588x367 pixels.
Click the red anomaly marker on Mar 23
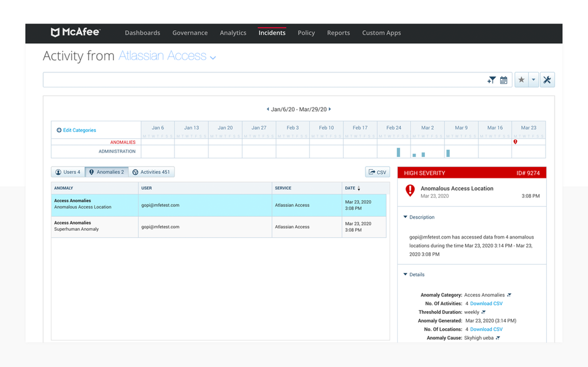[x=515, y=142]
